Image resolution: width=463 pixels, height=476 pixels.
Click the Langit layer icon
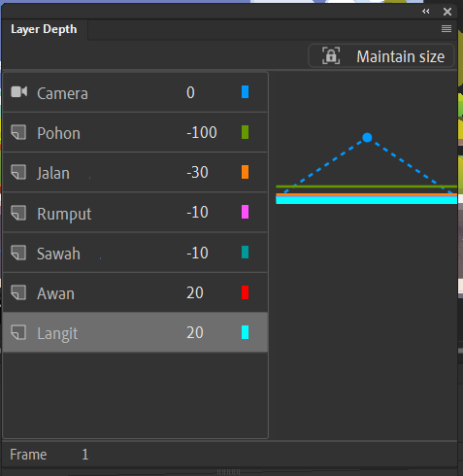click(x=18, y=332)
